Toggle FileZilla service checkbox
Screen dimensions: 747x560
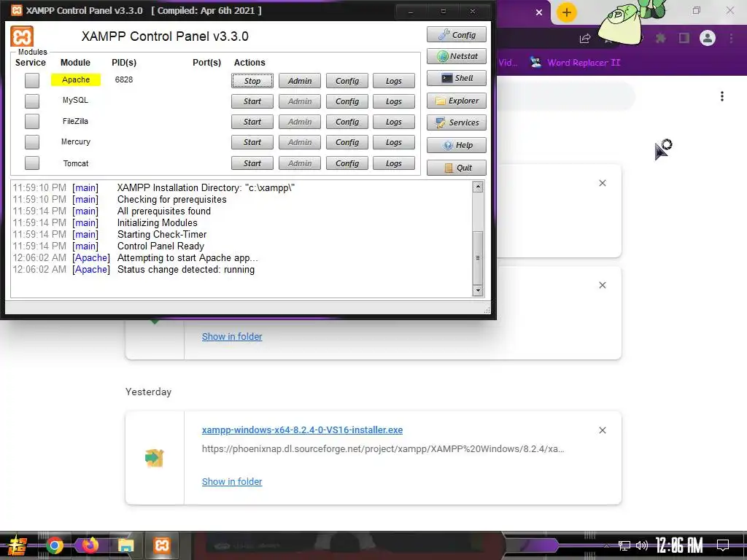(32, 121)
